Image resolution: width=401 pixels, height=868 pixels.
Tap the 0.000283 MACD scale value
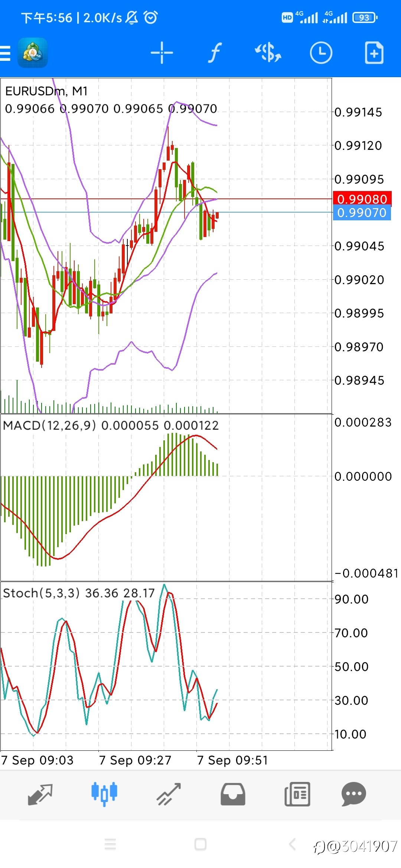tap(363, 423)
